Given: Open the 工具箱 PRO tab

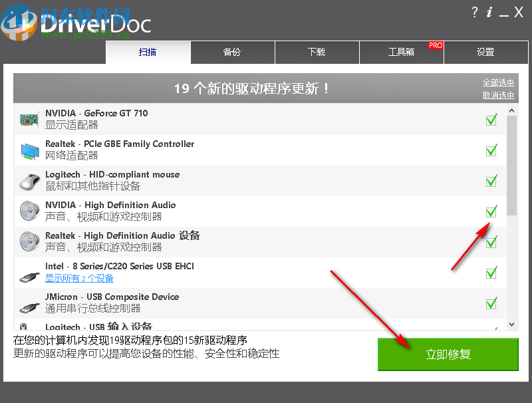Looking at the screenshot, I should (401, 53).
